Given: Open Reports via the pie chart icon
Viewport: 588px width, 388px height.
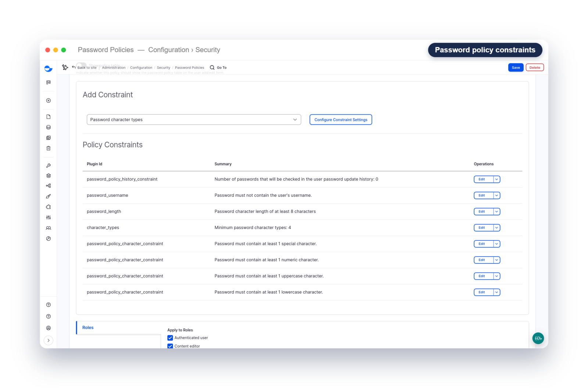Looking at the screenshot, I should pos(49,239).
